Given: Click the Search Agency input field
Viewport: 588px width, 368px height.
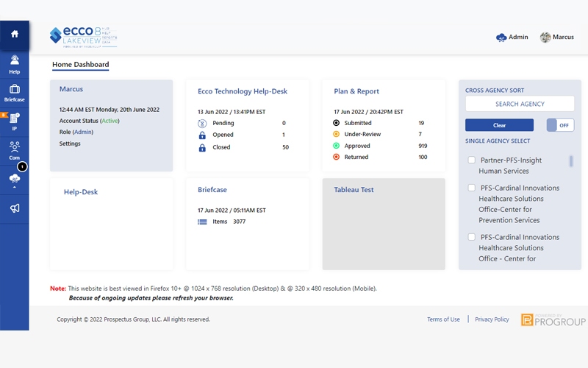Looking at the screenshot, I should [520, 104].
